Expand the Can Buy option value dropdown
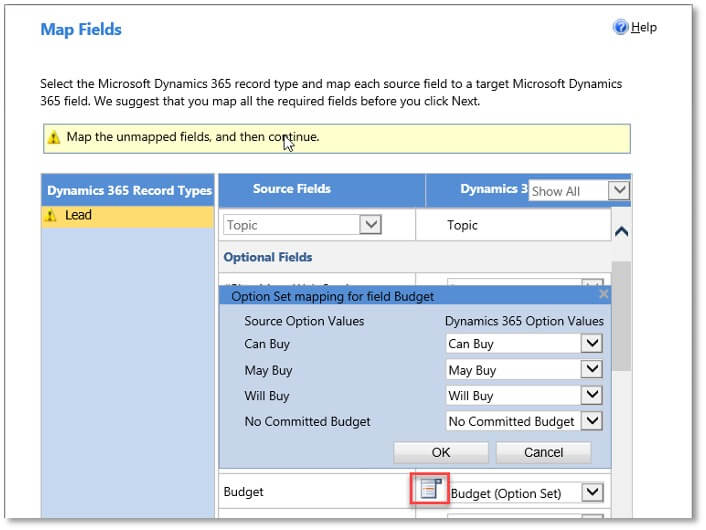Image resolution: width=706 pixels, height=530 pixels. 592,344
